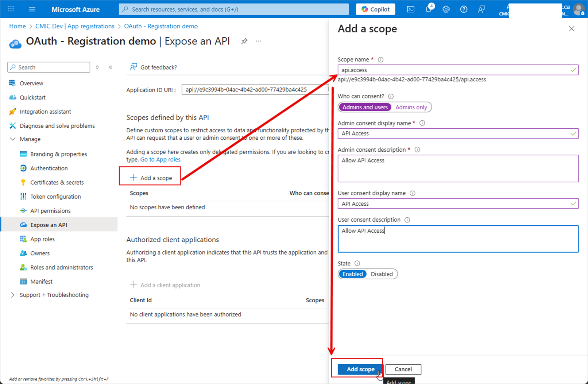Open the Azure portal hamburger menu
Image resolution: width=588 pixels, height=384 pixels.
pos(32,9)
